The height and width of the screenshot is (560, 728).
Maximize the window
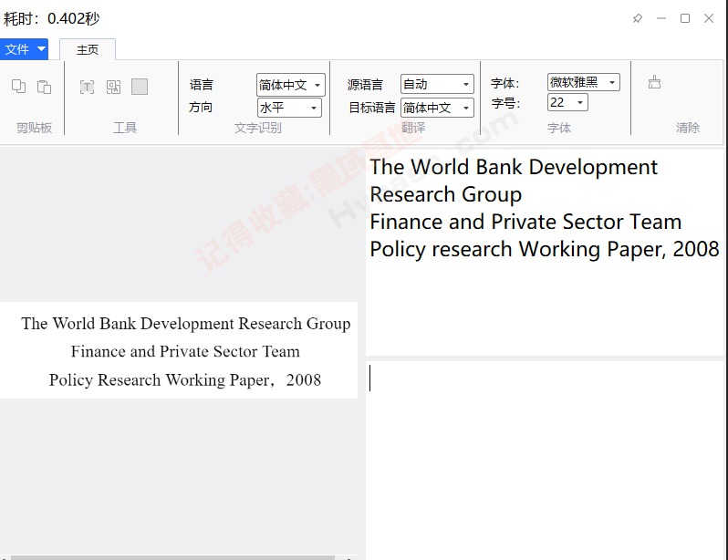pyautogui.click(x=685, y=18)
